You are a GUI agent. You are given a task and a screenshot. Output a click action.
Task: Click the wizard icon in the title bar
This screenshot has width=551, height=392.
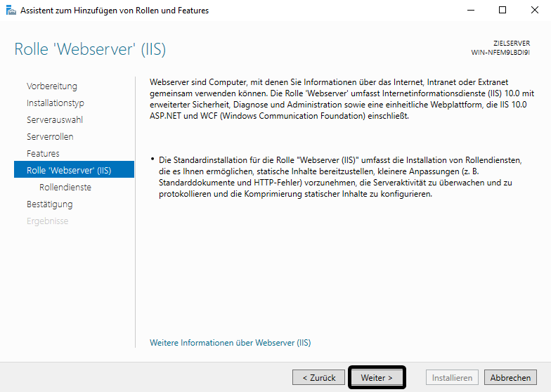pyautogui.click(x=11, y=11)
